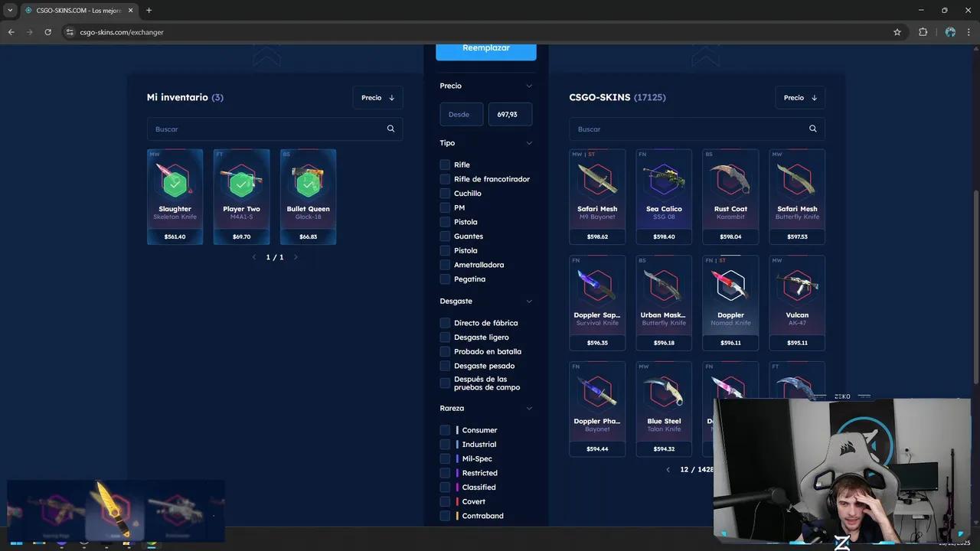Screen dimensions: 980x551
Task: Collapse the Precio filter section
Action: point(528,86)
